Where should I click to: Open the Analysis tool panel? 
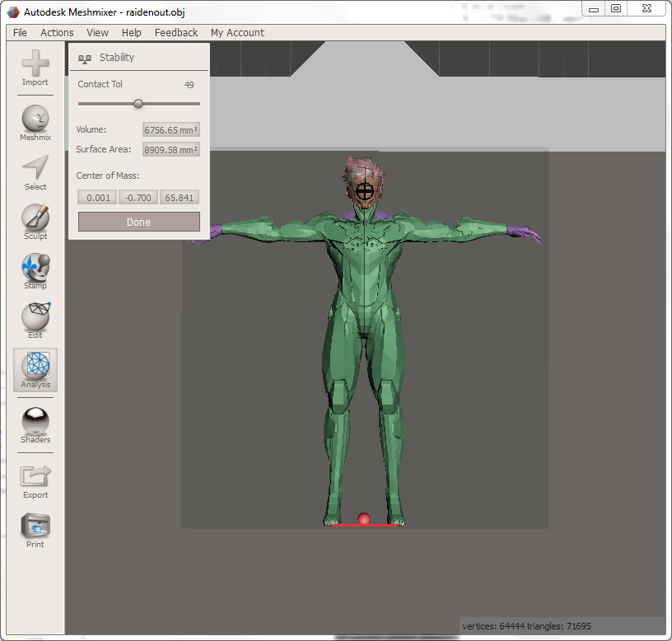coord(35,369)
